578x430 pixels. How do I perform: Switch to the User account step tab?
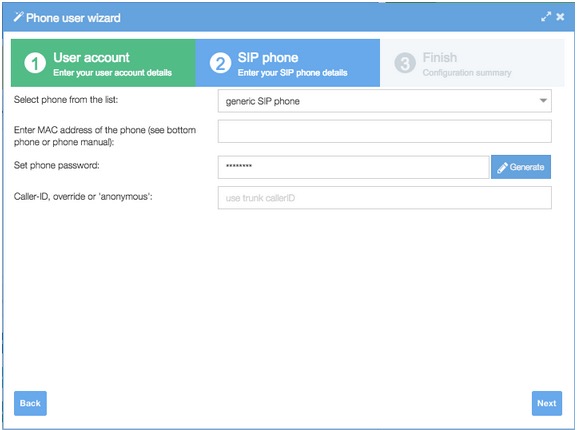103,63
